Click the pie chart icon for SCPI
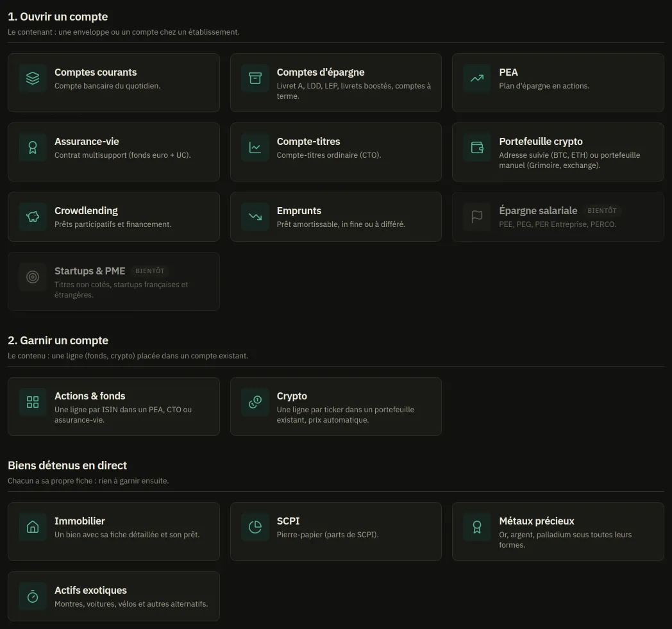Viewport: 672px width, 629px height. (x=255, y=527)
